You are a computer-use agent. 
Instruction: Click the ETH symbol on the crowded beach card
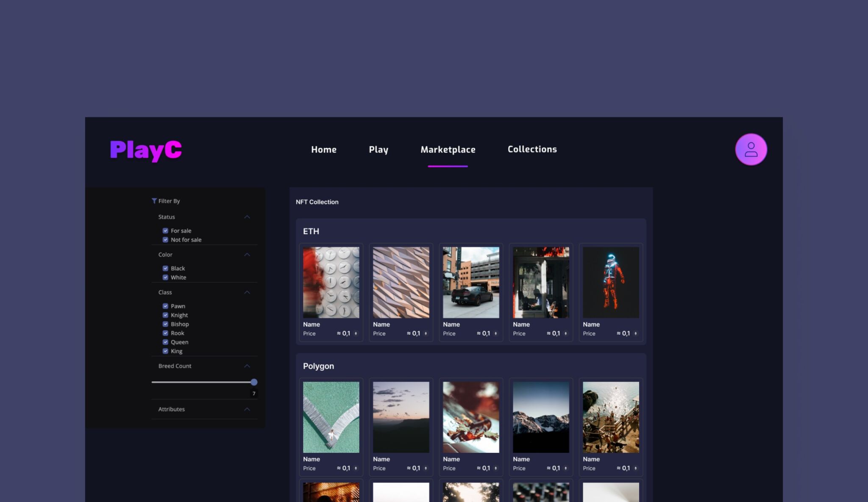click(635, 468)
